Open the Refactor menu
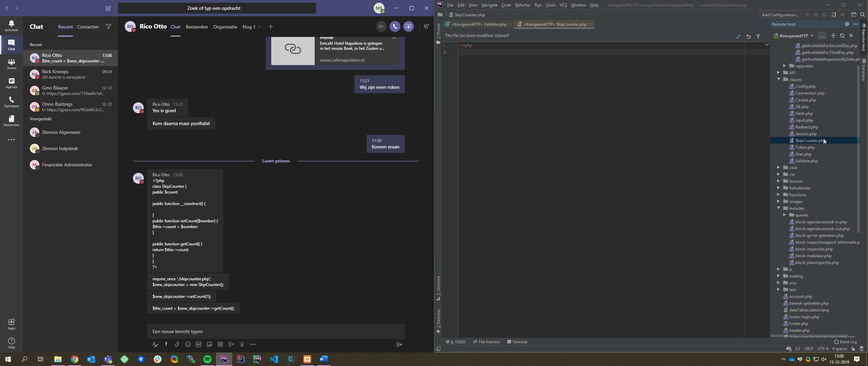The width and height of the screenshot is (868, 366). (522, 5)
